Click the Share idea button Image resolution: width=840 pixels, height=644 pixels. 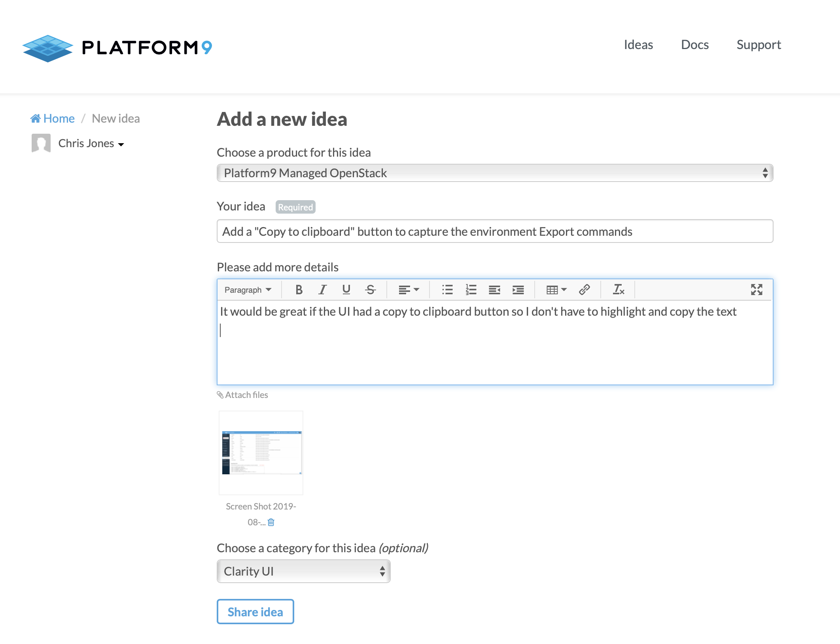tap(255, 612)
